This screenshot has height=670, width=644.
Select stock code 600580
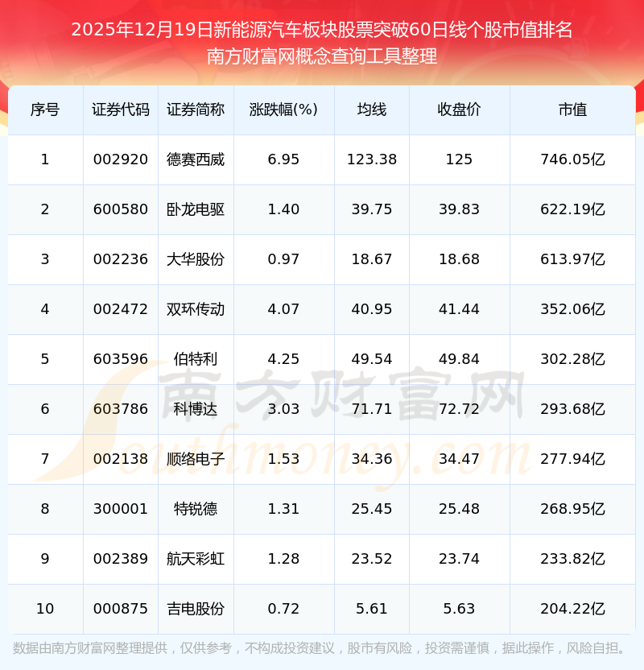point(121,209)
